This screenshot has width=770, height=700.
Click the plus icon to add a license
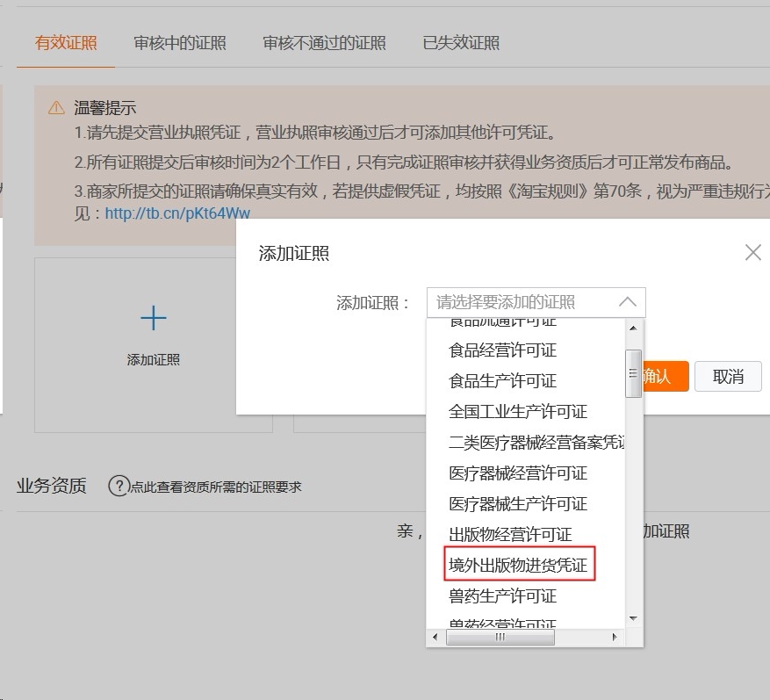[x=154, y=318]
